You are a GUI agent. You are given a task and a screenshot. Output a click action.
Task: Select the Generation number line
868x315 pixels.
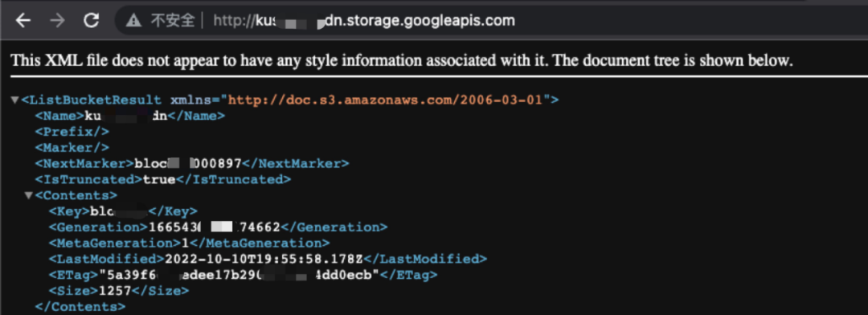point(218,227)
